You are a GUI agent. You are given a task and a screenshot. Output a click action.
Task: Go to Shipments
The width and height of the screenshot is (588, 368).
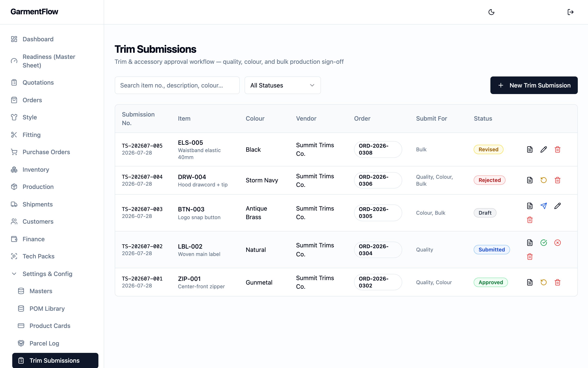point(52,204)
